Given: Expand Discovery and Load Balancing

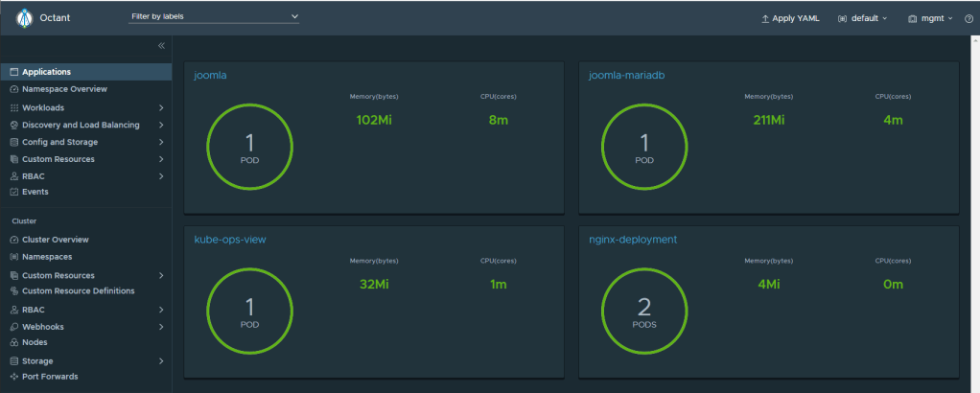Looking at the screenshot, I should pyautogui.click(x=161, y=125).
